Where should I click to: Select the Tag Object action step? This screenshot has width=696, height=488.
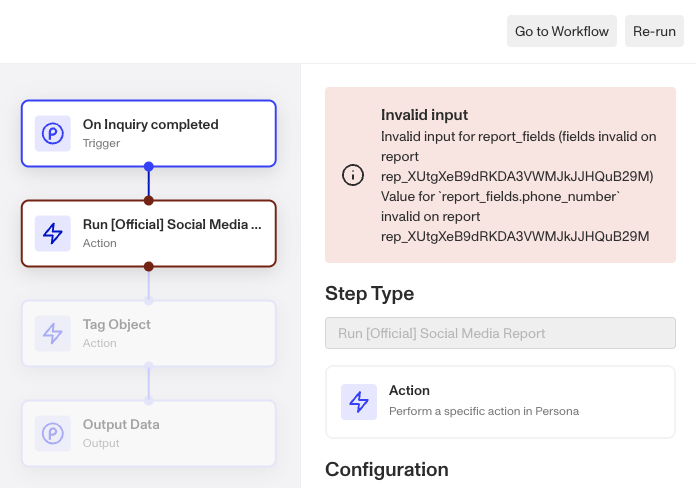pos(149,333)
